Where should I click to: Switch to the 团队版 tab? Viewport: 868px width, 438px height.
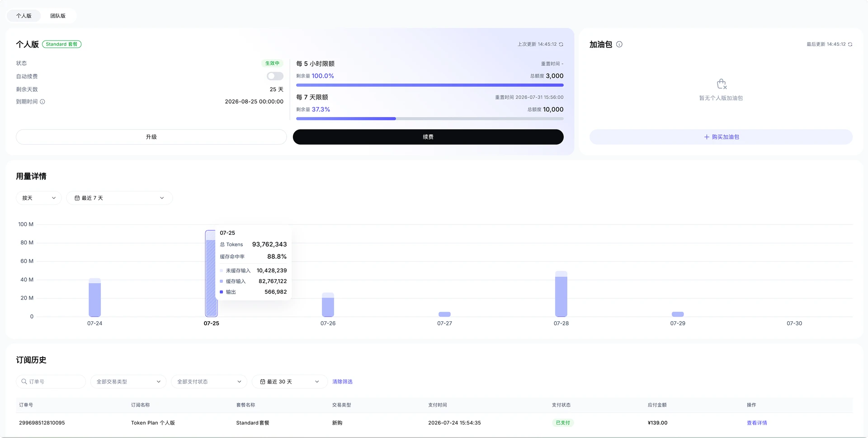pyautogui.click(x=58, y=16)
